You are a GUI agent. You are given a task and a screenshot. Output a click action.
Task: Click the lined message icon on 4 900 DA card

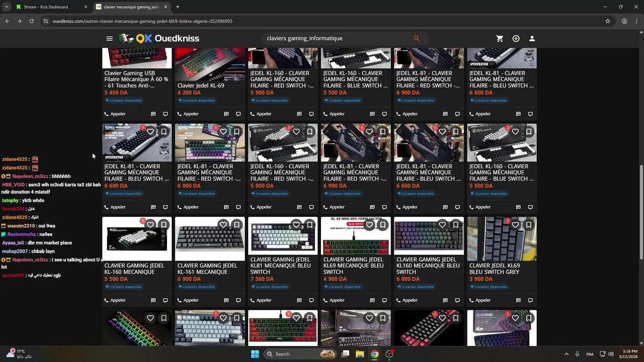(x=372, y=300)
